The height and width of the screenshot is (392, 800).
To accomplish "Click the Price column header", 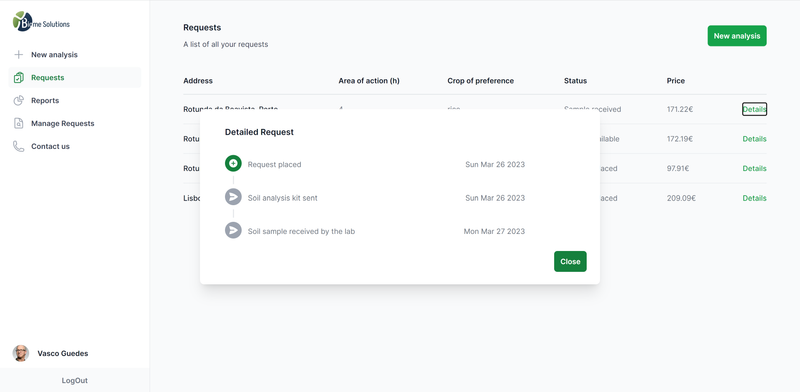I will coord(676,81).
